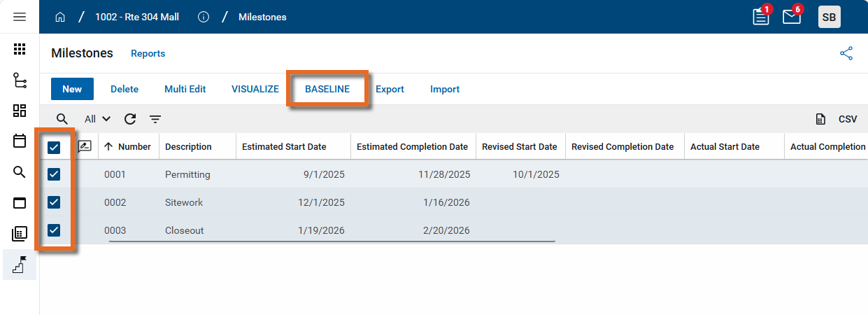Click the New button
Screen dimensions: 868x315
tap(72, 89)
